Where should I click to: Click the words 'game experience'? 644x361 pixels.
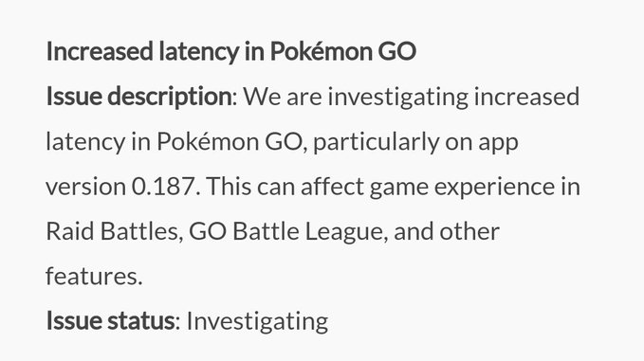(x=461, y=188)
